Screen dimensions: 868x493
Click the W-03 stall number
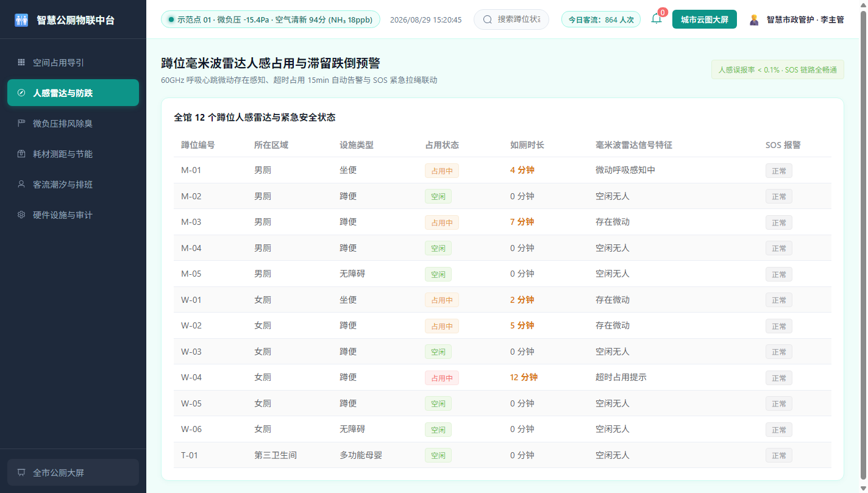(x=191, y=352)
